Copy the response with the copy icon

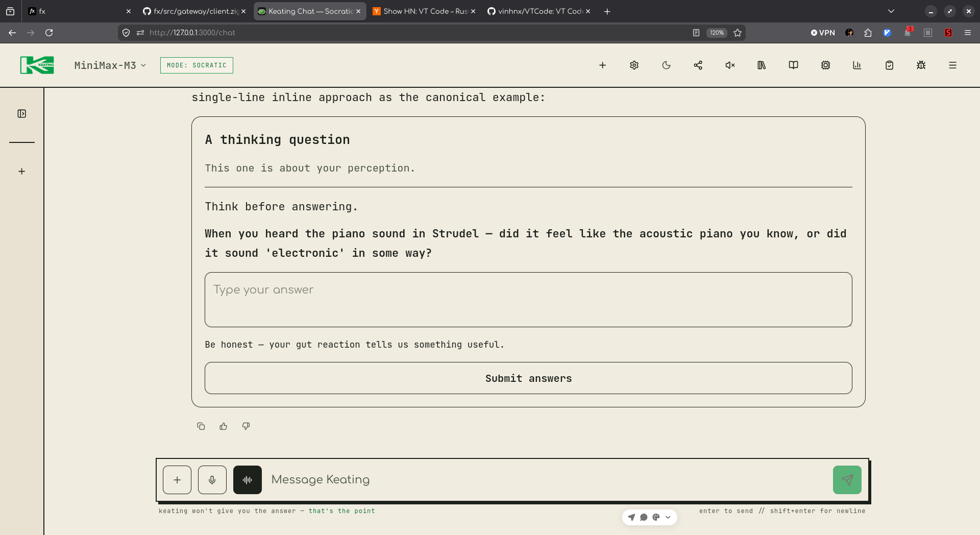(x=201, y=426)
